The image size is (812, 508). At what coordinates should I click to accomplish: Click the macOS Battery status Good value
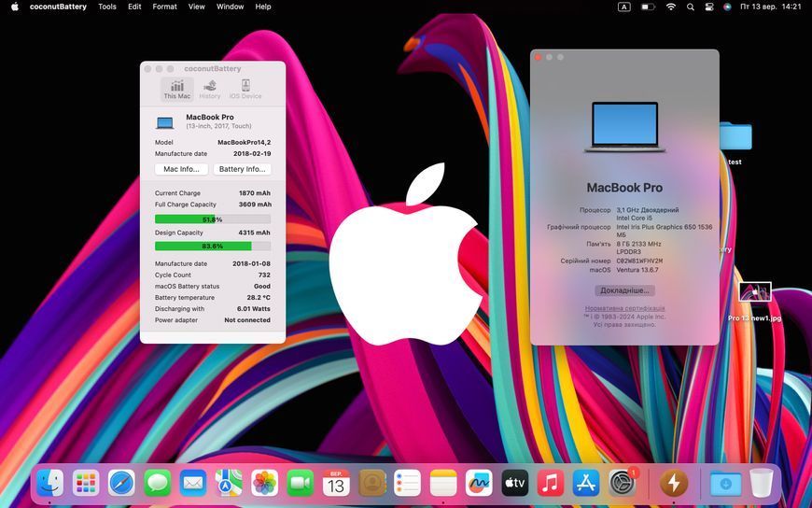tap(262, 286)
